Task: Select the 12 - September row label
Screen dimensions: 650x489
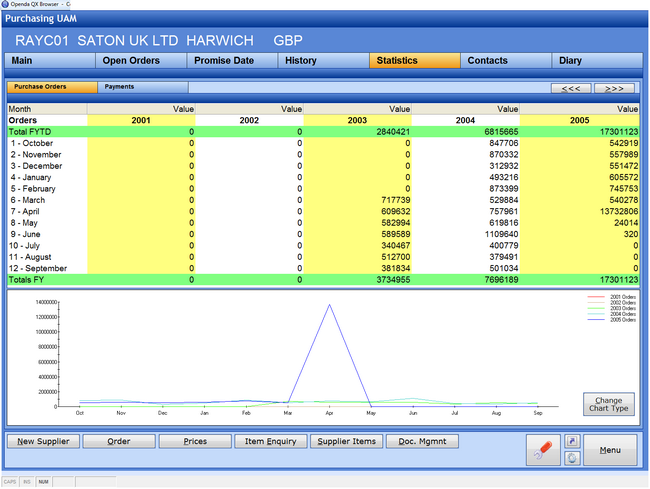Action: (x=38, y=269)
